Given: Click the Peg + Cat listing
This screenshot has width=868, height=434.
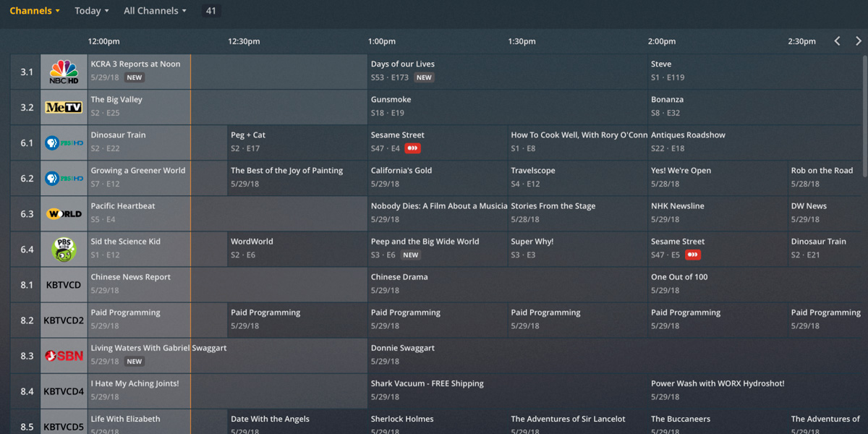Looking at the screenshot, I should pyautogui.click(x=297, y=142).
